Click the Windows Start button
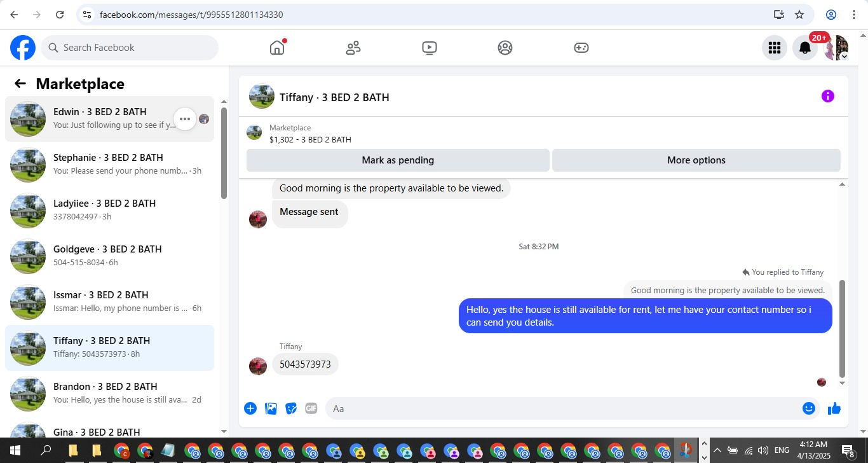 [x=15, y=450]
